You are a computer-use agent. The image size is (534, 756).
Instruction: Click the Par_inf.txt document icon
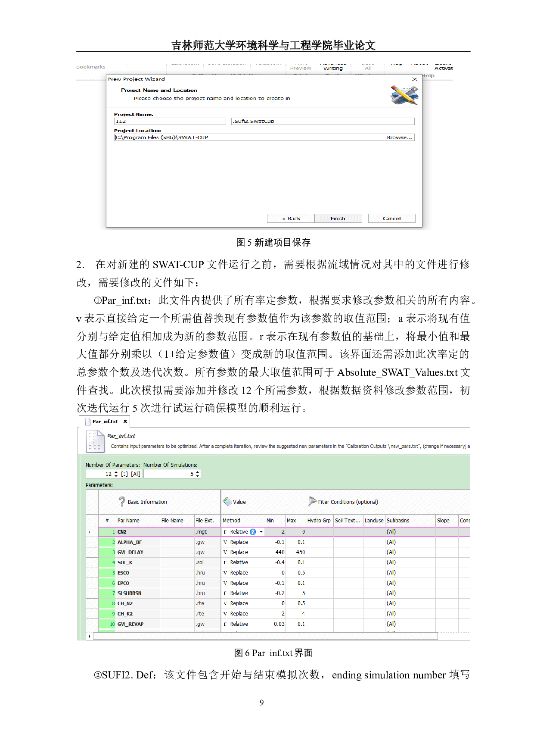[95, 441]
